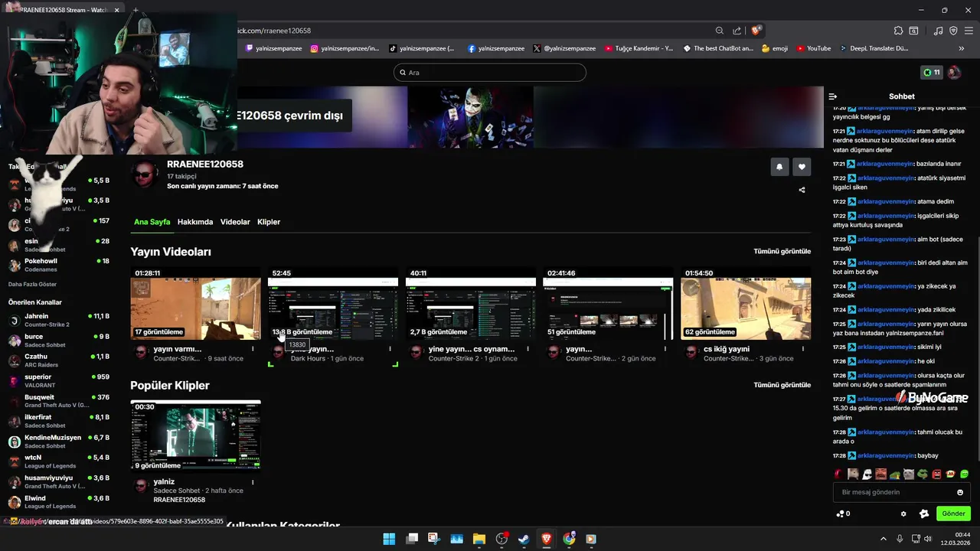Viewport: 980px width, 551px height.
Task: Open options menu for 'yine yayın... cs oynam...' video
Action: pyautogui.click(x=528, y=349)
